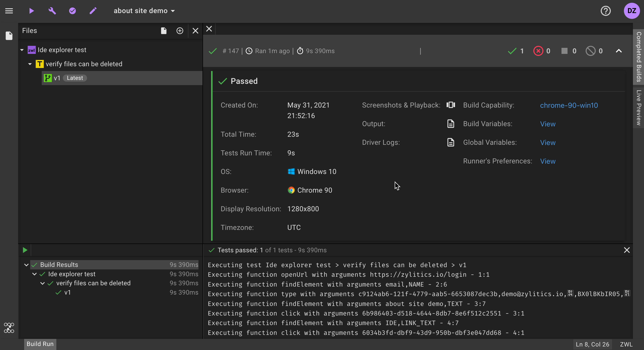This screenshot has height=350, width=644.
Task: Click the chrome-90-win10 build capability link
Action: tap(569, 105)
